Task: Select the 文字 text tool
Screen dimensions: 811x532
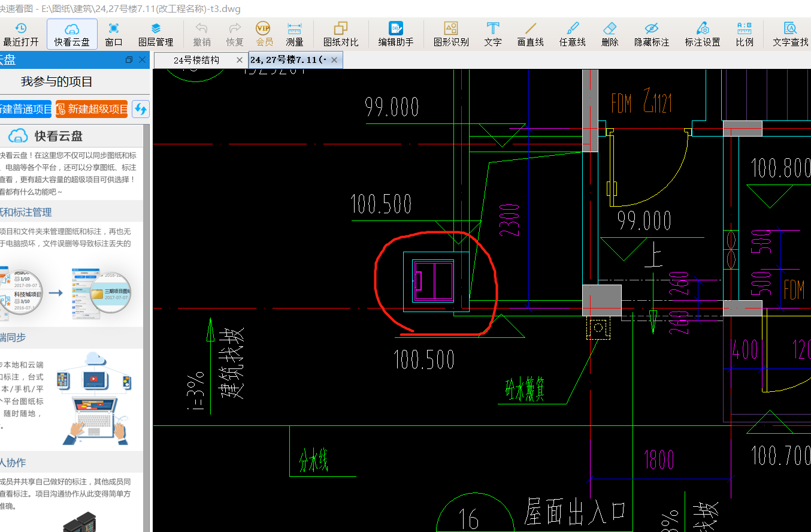Action: [x=493, y=34]
